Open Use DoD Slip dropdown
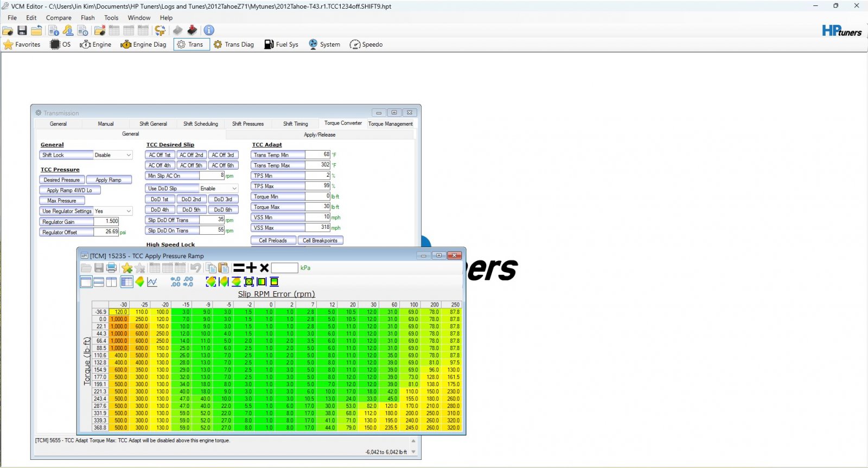Image resolution: width=868 pixels, height=468 pixels. tap(219, 189)
